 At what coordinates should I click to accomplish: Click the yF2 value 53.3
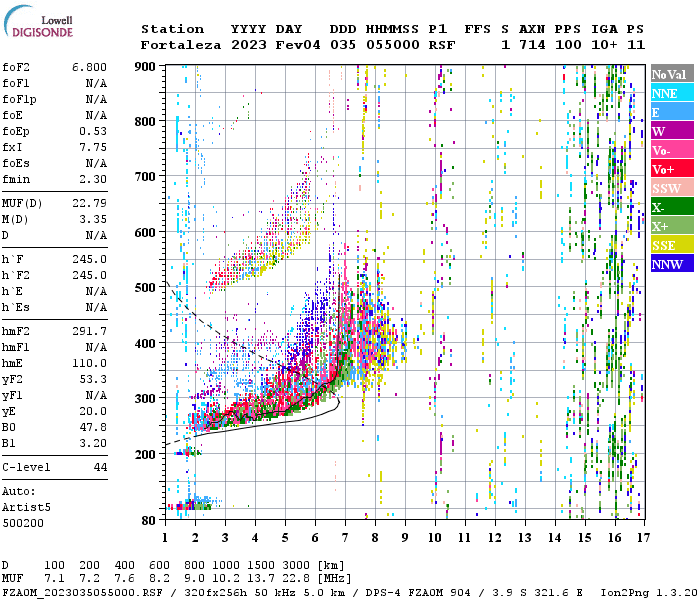point(93,379)
